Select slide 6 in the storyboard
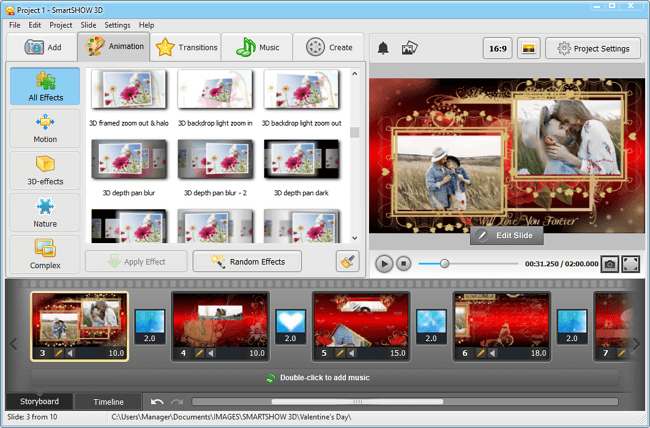Image resolution: width=650 pixels, height=428 pixels. pyautogui.click(x=502, y=326)
